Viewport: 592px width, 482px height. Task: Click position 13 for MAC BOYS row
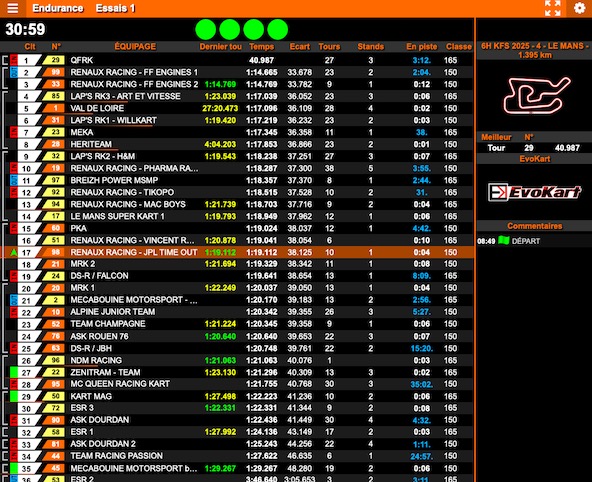click(x=26, y=205)
